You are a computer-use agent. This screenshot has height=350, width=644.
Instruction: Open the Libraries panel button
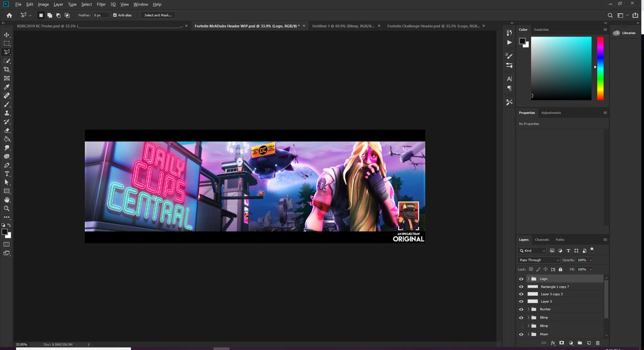(626, 33)
